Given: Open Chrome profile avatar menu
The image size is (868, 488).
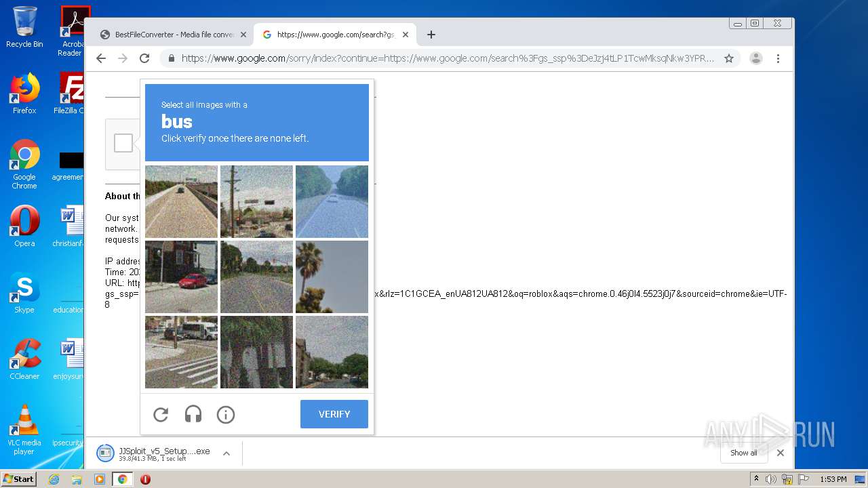Looking at the screenshot, I should point(756,58).
